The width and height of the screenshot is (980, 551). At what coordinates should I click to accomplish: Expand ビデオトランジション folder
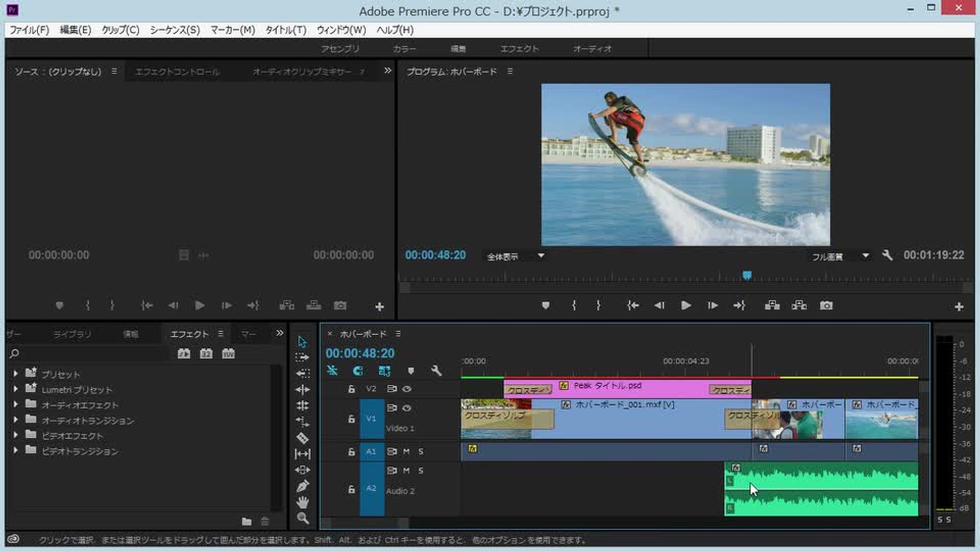pos(16,450)
